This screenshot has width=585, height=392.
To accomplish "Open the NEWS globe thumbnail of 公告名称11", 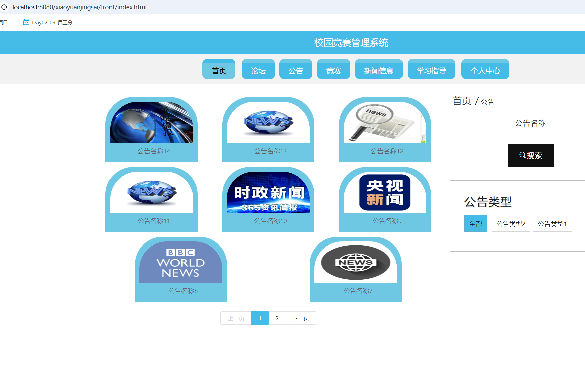I will [x=152, y=193].
